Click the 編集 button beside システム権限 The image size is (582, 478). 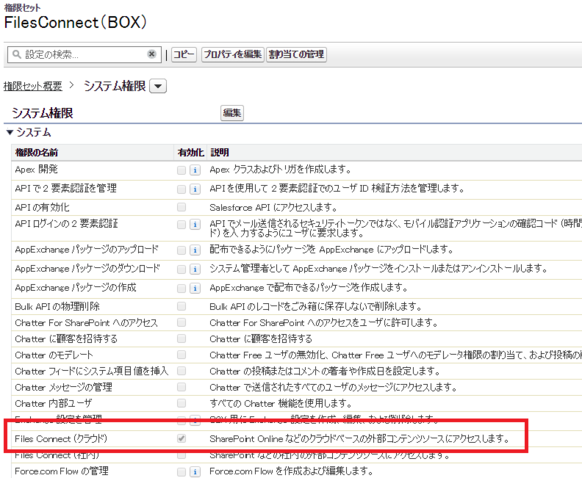[x=232, y=113]
